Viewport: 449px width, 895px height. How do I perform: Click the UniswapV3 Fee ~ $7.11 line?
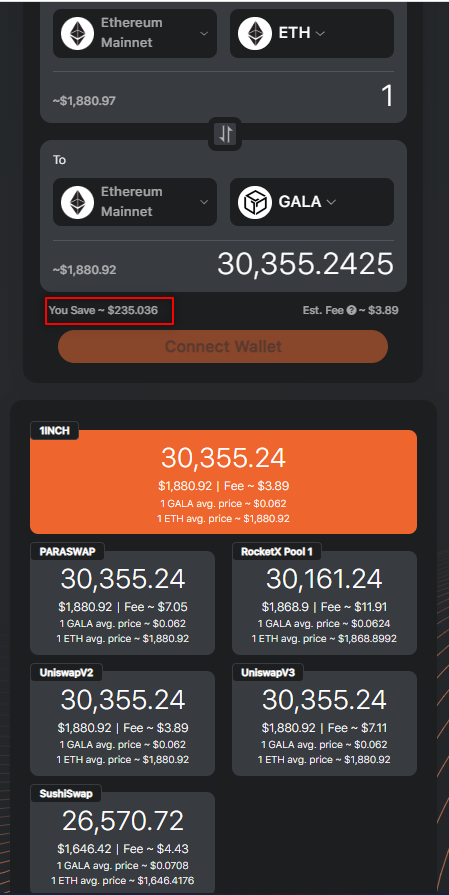point(324,728)
